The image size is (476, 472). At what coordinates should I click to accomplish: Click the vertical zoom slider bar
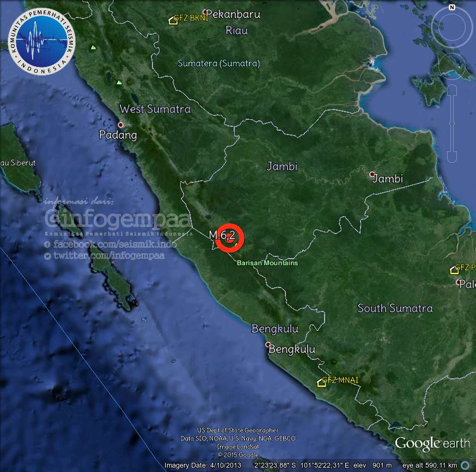452,124
